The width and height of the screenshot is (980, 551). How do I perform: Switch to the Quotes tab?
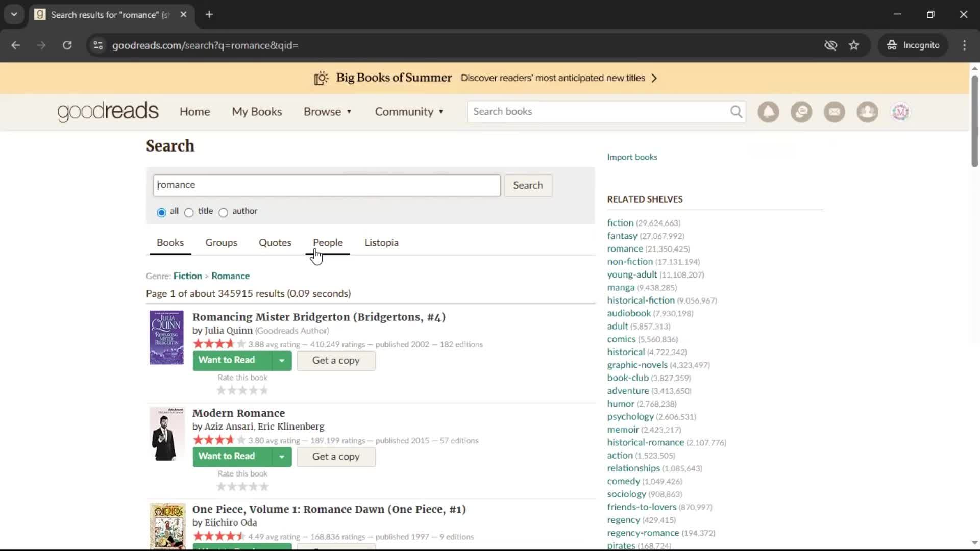(275, 243)
